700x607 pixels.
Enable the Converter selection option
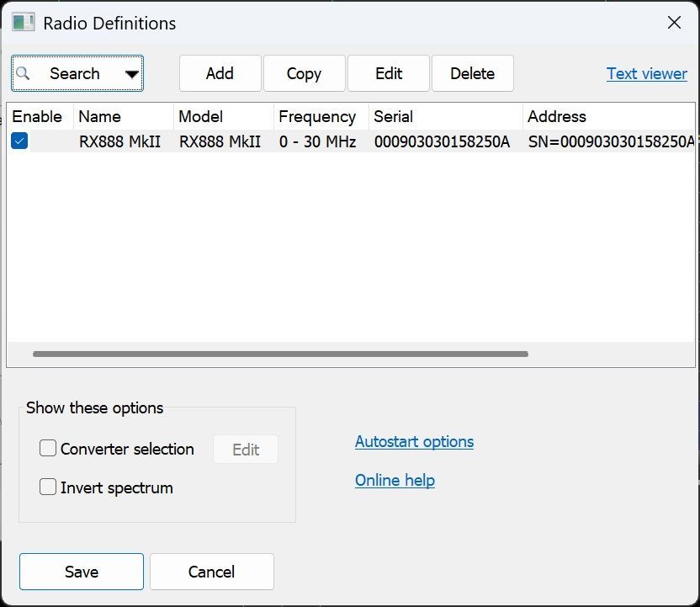pyautogui.click(x=48, y=449)
